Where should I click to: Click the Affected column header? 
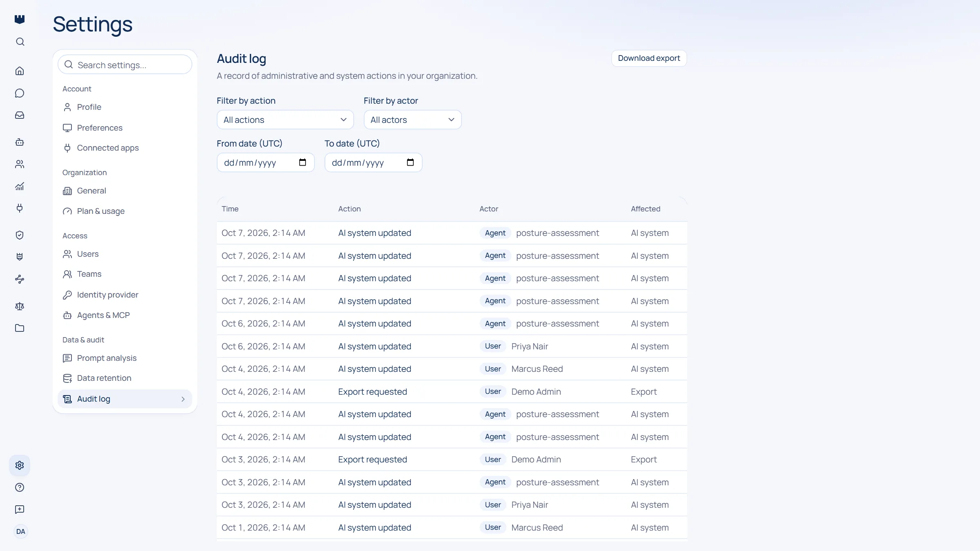click(x=646, y=209)
